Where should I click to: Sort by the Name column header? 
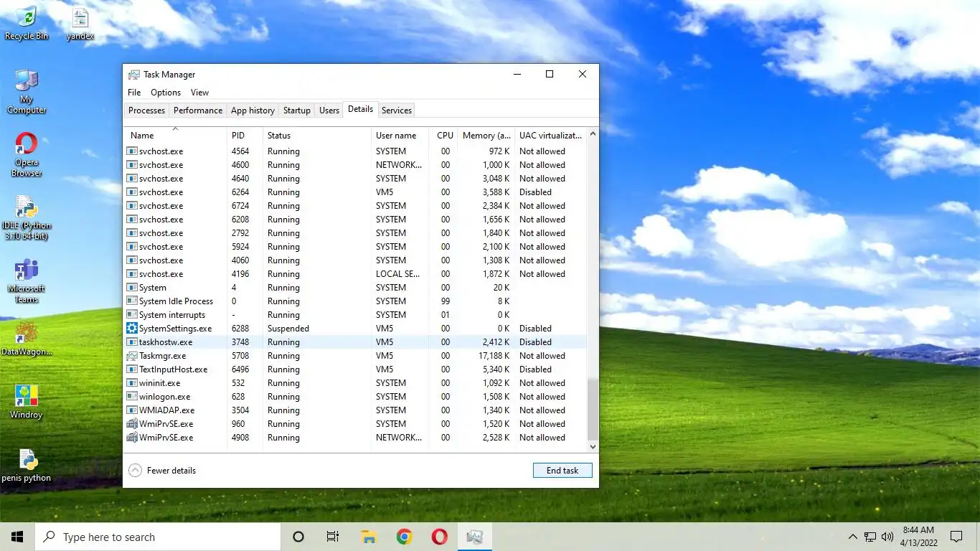[x=175, y=135]
